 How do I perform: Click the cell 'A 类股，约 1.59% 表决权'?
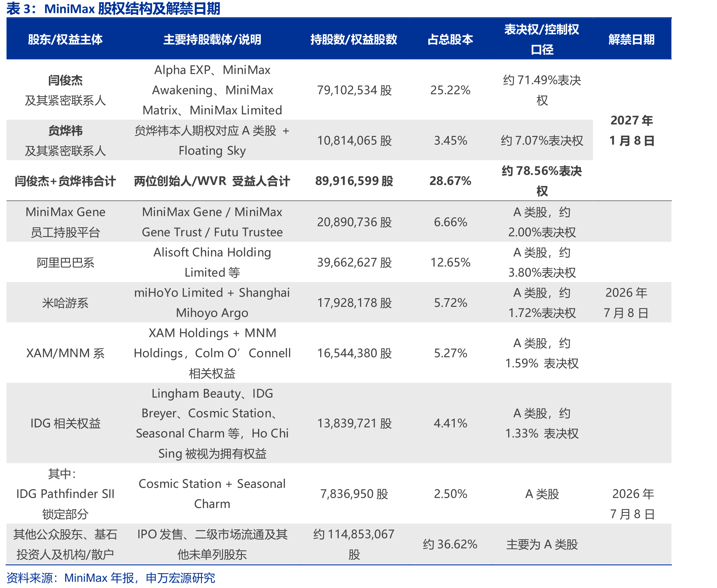pyautogui.click(x=542, y=353)
